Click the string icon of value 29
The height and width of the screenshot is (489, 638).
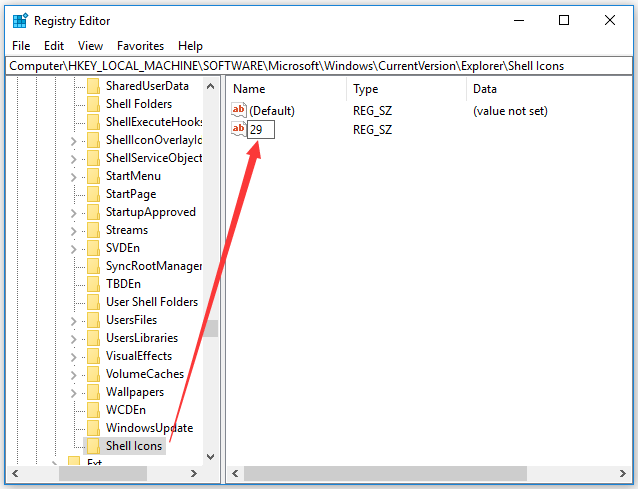239,129
